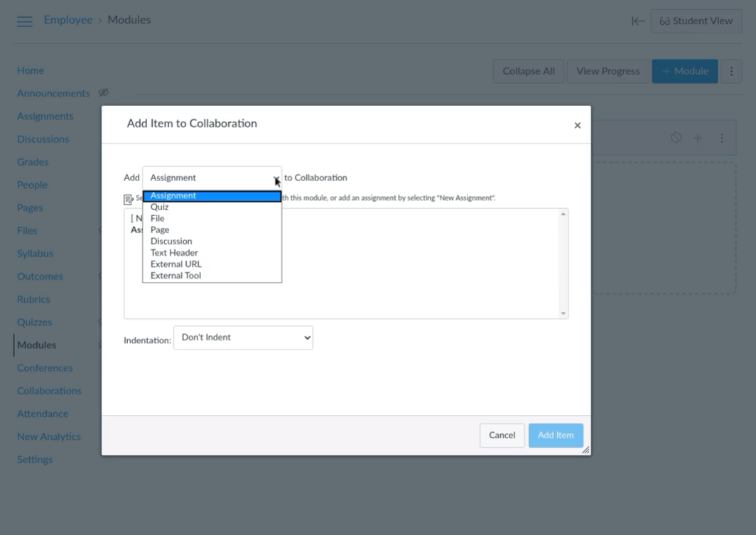Open the kebab menu beside + Module

731,71
